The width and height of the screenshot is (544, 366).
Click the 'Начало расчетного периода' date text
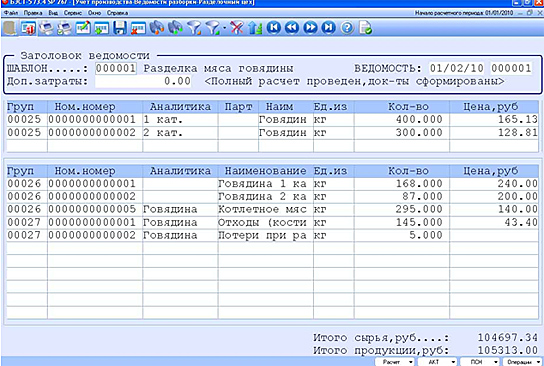pos(464,13)
